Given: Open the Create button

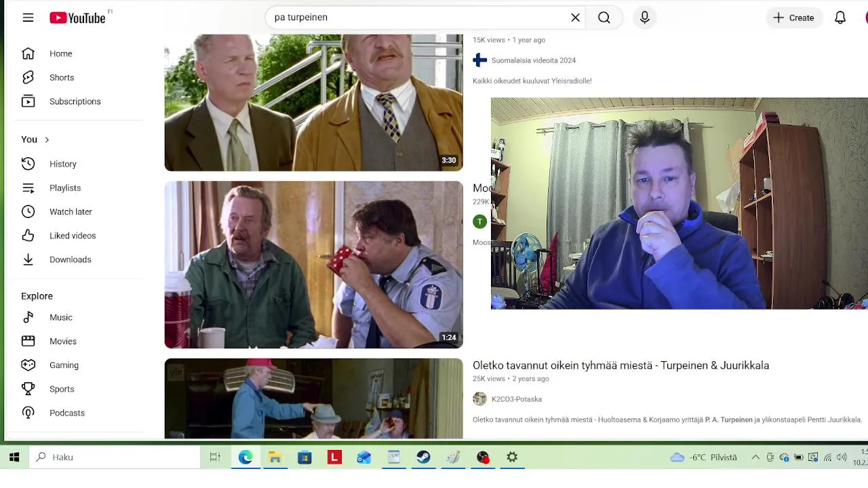Looking at the screenshot, I should tap(793, 18).
